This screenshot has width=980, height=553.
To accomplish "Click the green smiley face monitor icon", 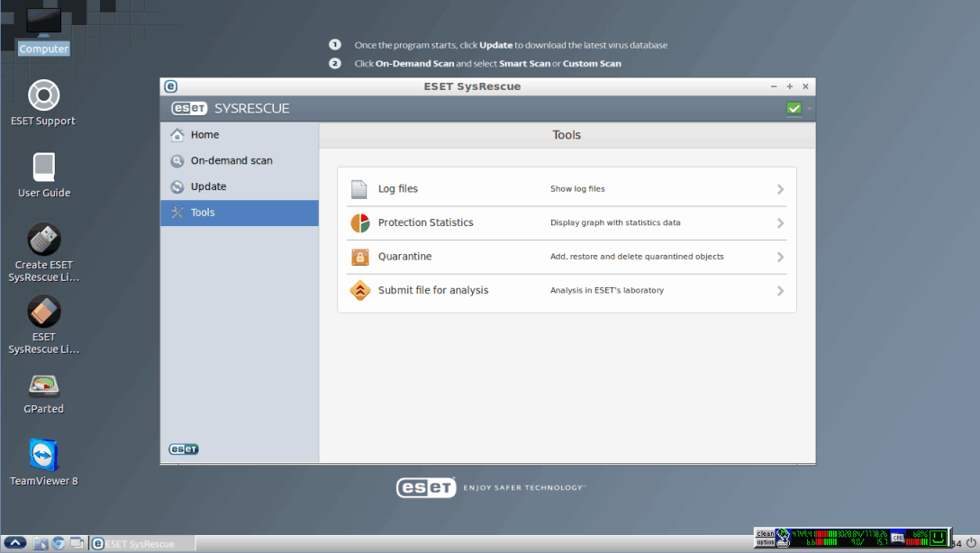I will click(938, 538).
